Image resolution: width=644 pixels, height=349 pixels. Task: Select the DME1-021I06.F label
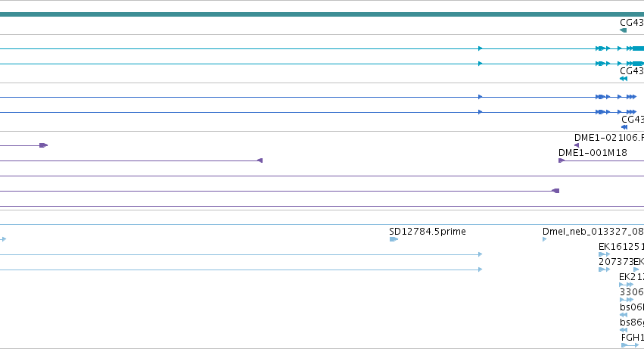tap(609, 138)
